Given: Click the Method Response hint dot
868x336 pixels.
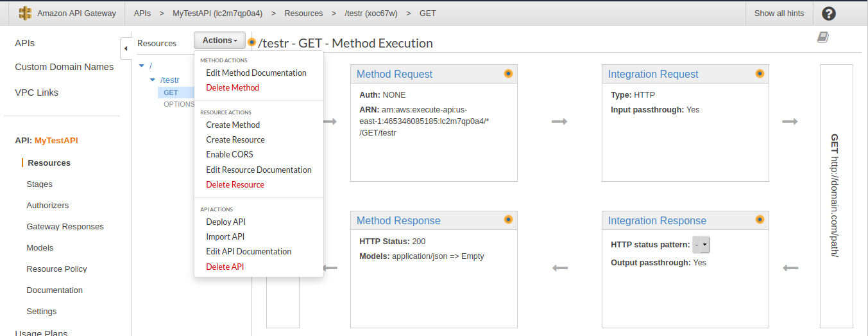Looking at the screenshot, I should pos(508,220).
